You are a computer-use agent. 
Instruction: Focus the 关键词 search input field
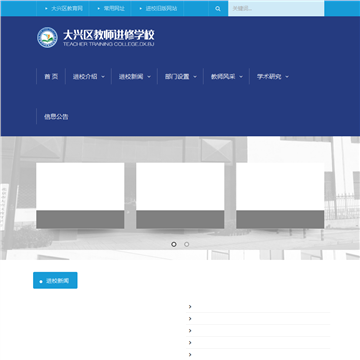click(276, 9)
